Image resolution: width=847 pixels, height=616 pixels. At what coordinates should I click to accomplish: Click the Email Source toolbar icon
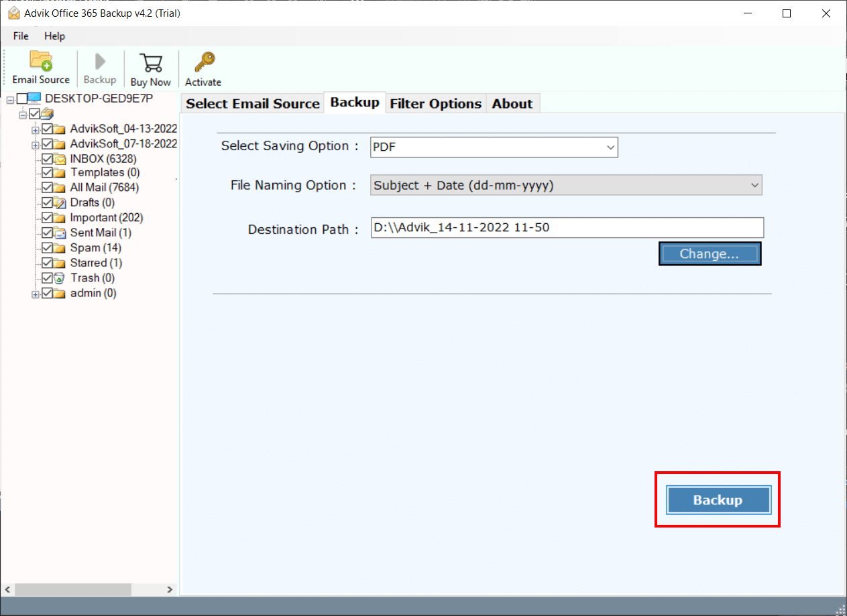point(41,61)
